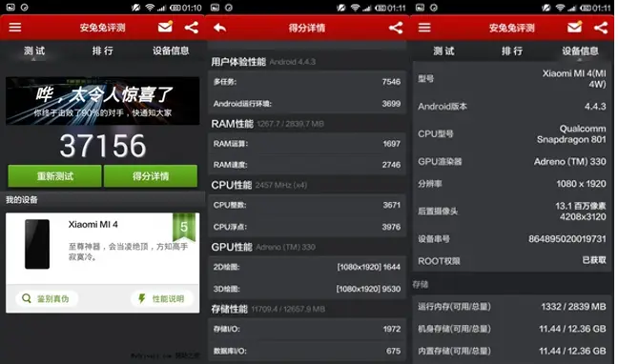Tap the 2D绘图 1644 row

[307, 267]
